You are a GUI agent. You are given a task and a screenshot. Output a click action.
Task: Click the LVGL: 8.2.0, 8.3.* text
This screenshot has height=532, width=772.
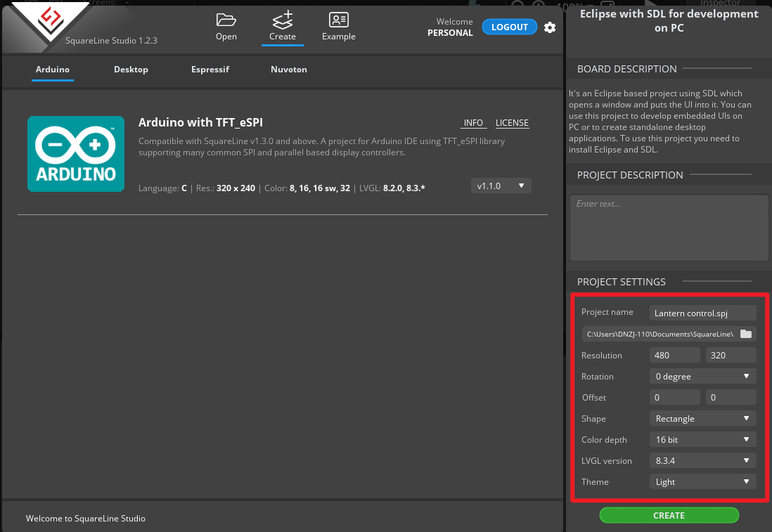(x=392, y=188)
